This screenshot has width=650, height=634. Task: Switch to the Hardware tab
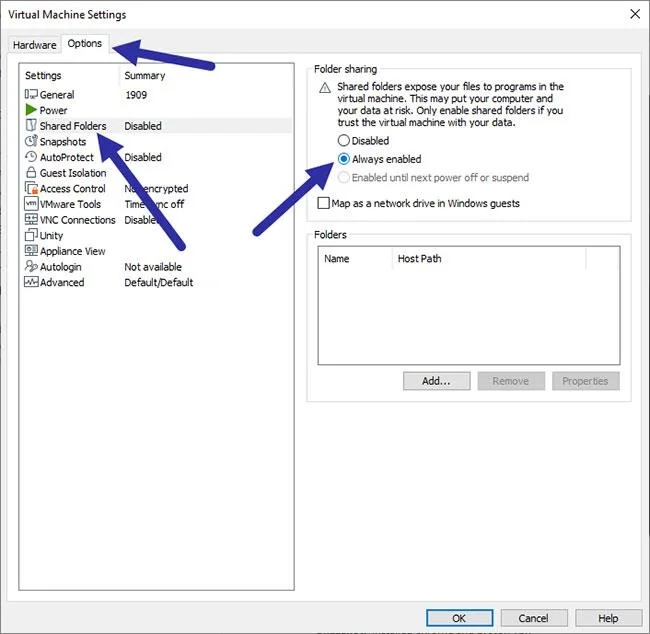[34, 45]
